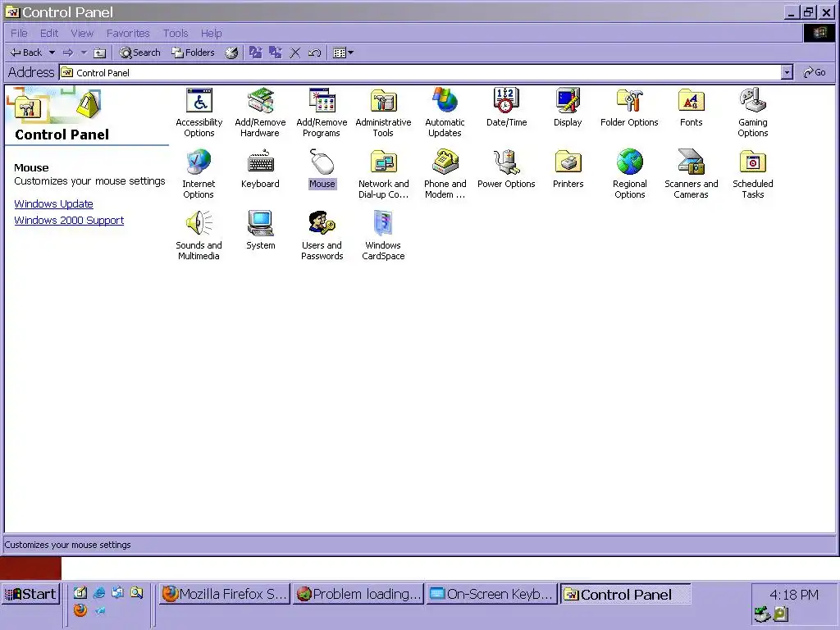Open the Fonts folder icon

691,101
